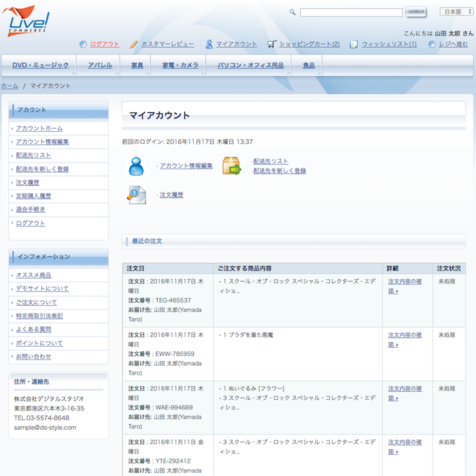Click the pencil icon for カスタマーレビュー

click(x=134, y=44)
